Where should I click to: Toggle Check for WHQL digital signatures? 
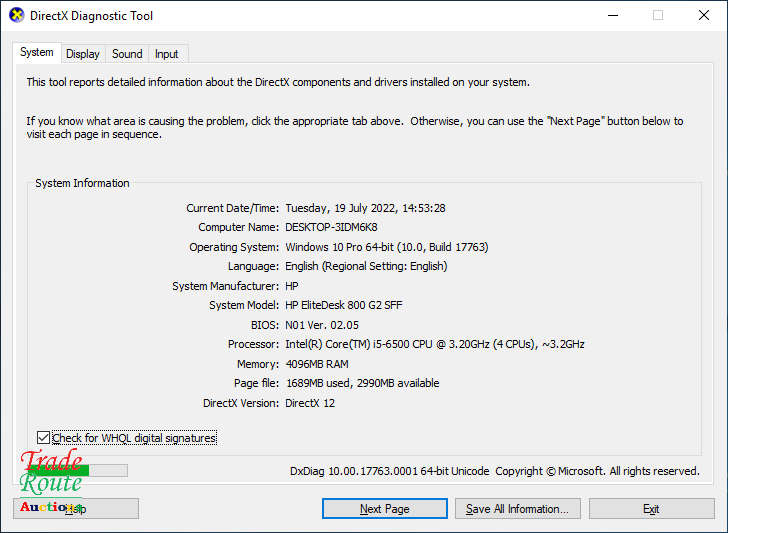tap(43, 438)
